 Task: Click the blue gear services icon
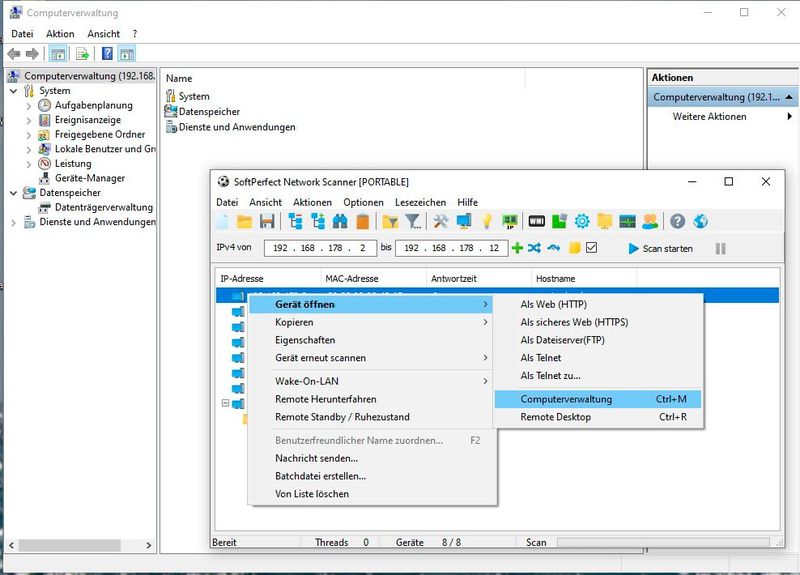click(x=582, y=221)
